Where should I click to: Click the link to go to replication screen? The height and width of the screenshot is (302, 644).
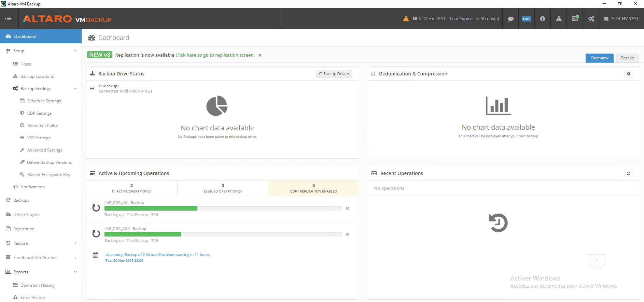215,55
